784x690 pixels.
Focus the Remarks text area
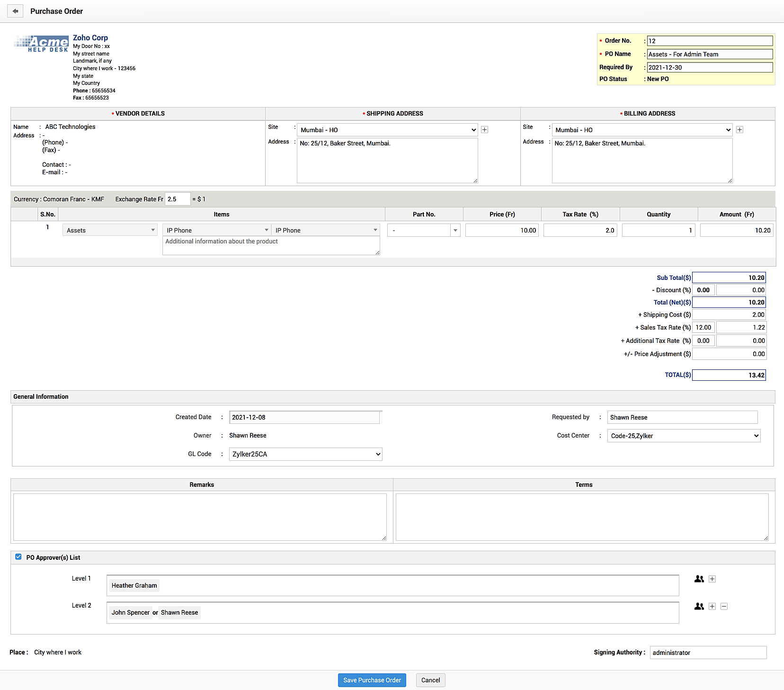[200, 517]
